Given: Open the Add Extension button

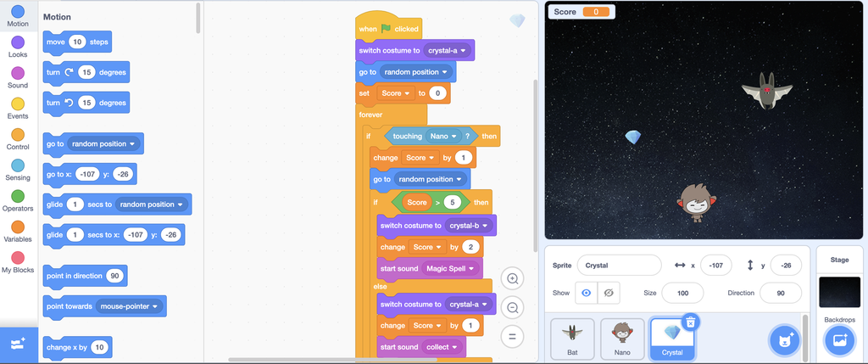Looking at the screenshot, I should (x=18, y=344).
